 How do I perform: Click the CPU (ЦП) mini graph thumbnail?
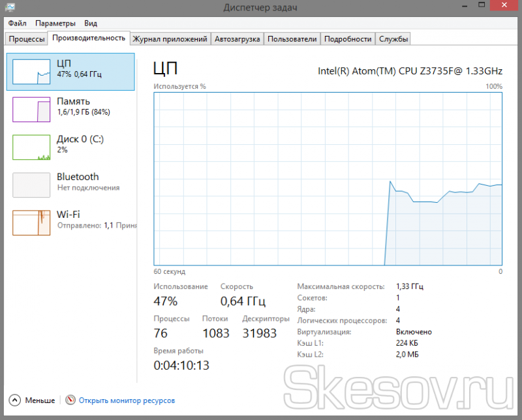click(31, 72)
